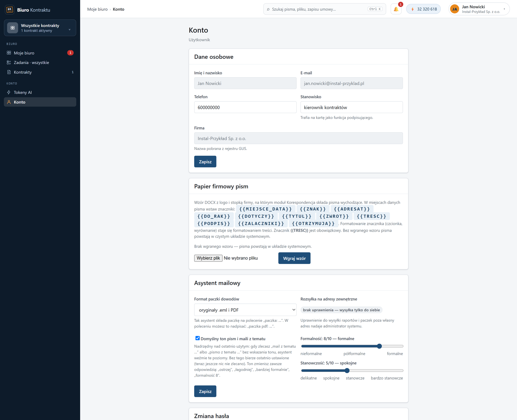Save Asystent mailowy settings with Zapisz
The width and height of the screenshot is (517, 420).
[x=205, y=391]
